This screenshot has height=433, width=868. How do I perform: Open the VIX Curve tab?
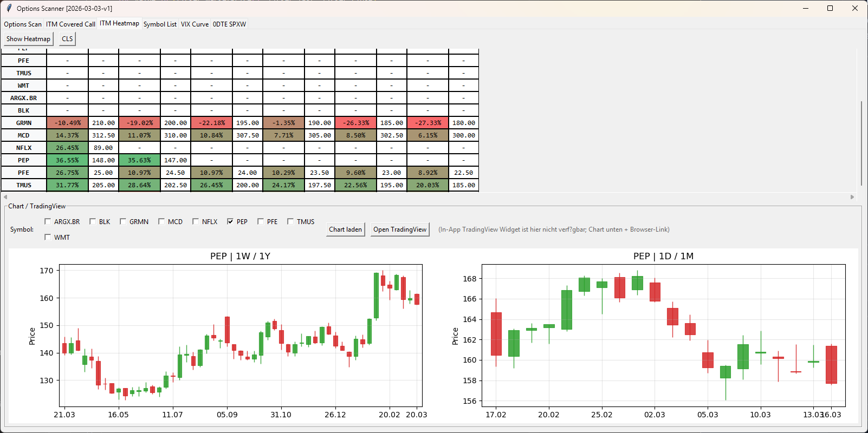point(195,24)
